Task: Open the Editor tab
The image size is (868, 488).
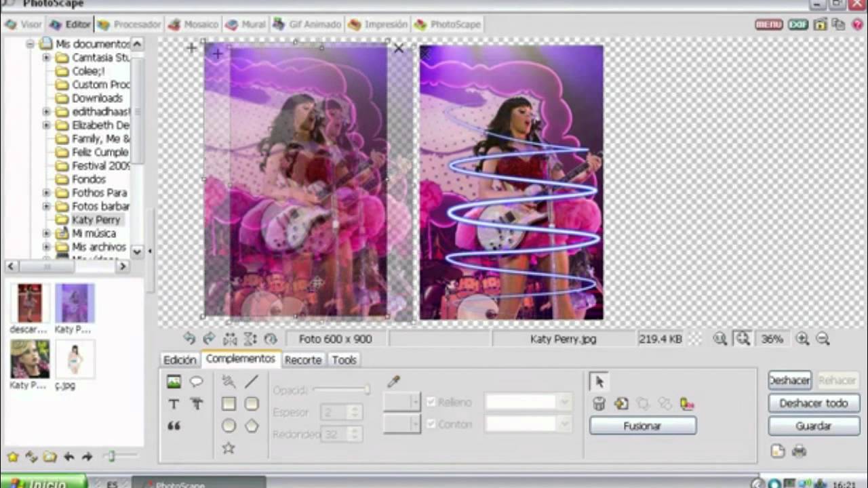Action: coord(71,24)
